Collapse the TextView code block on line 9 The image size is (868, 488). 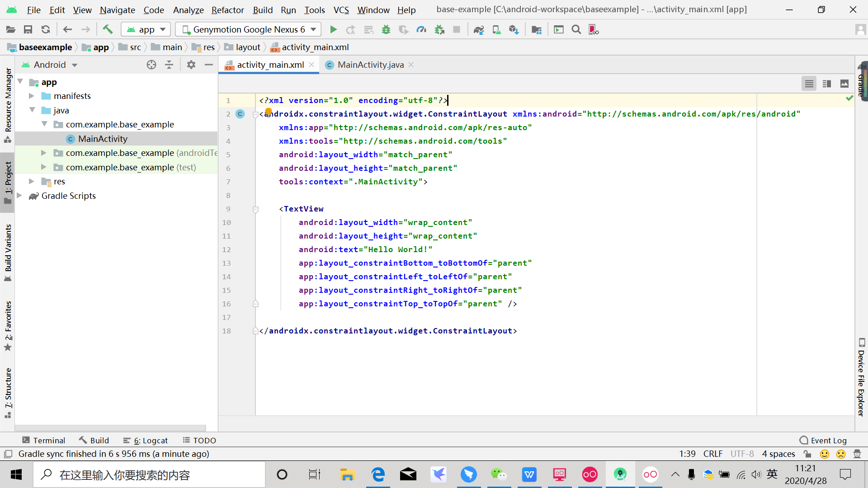[256, 209]
